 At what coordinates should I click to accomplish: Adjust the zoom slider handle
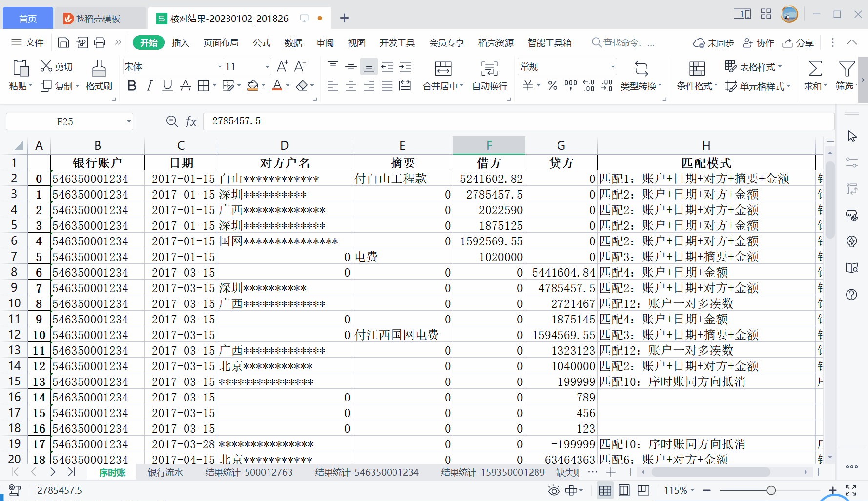click(771, 490)
